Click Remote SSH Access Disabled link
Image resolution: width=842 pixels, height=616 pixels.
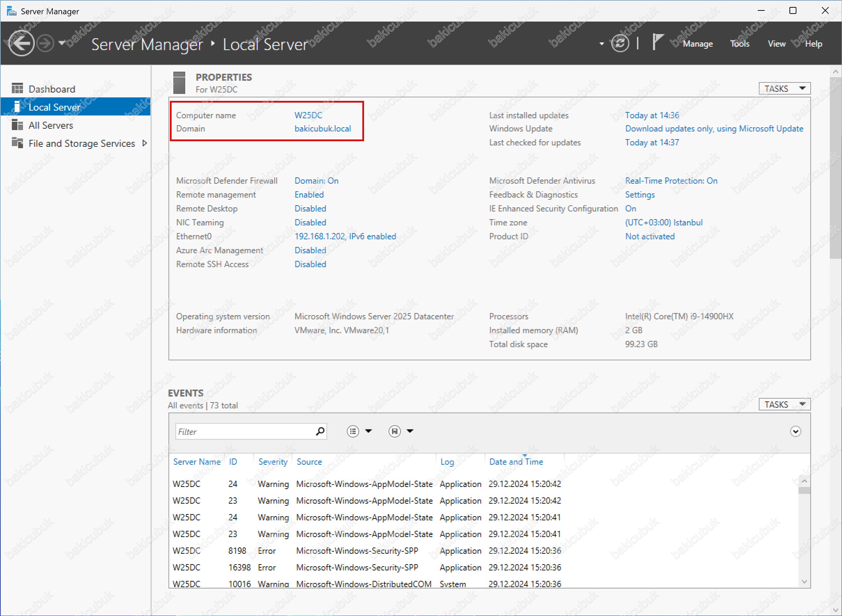click(310, 264)
